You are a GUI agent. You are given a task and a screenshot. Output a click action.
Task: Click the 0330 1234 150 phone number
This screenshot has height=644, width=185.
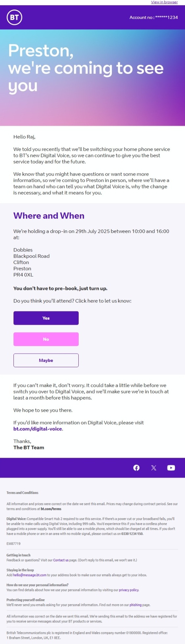pos(132,534)
